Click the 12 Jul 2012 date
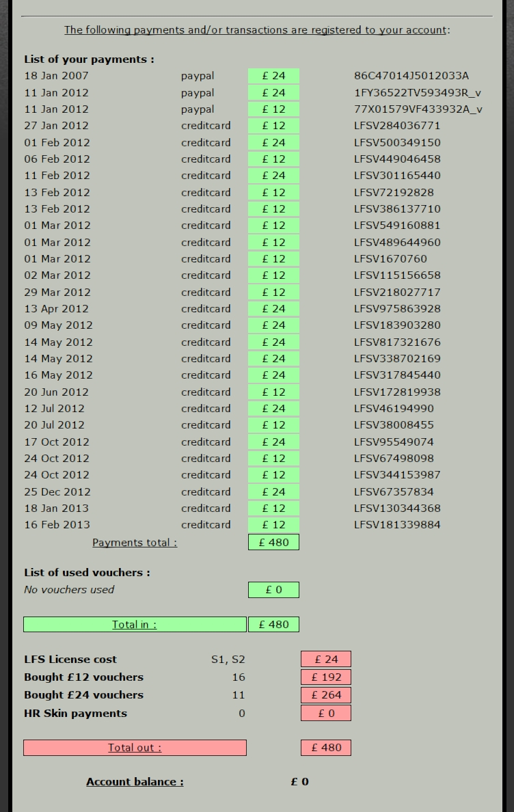This screenshot has width=514, height=812. pos(54,409)
